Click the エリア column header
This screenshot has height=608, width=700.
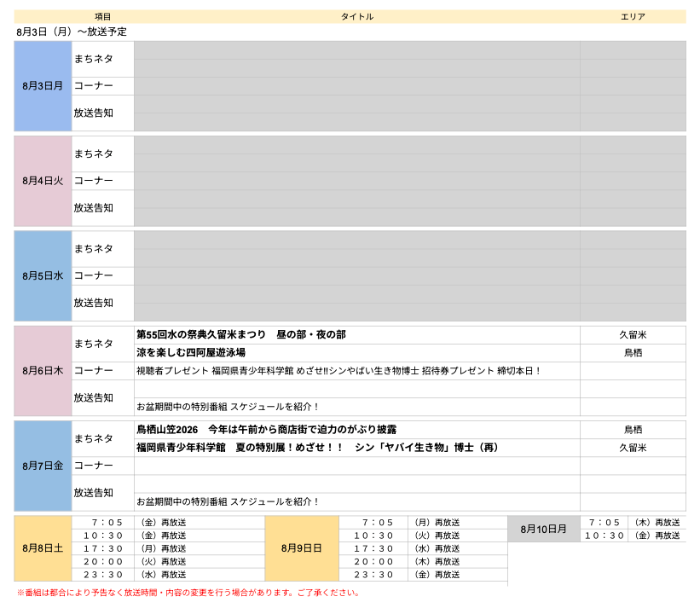click(x=633, y=16)
